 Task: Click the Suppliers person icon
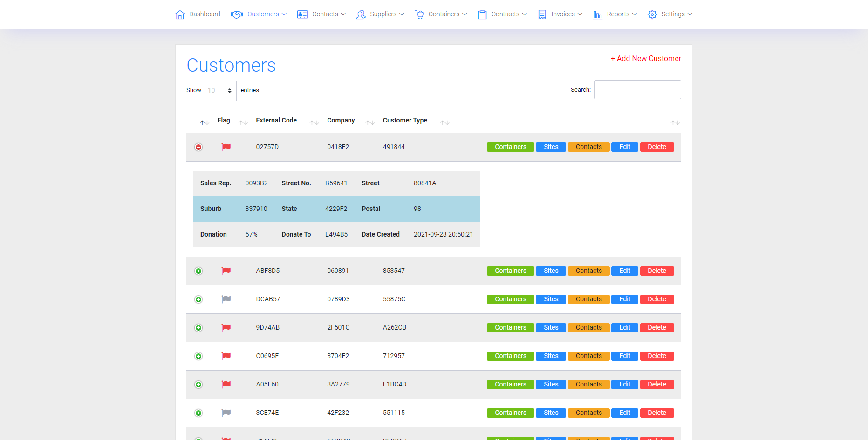[361, 14]
